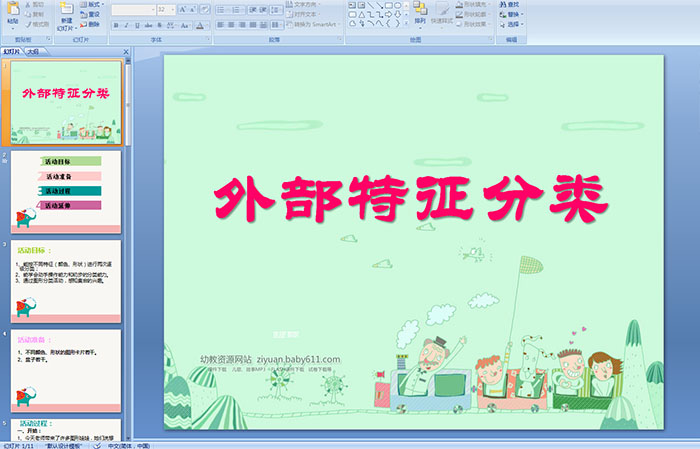This screenshot has width=700, height=449.
Task: Open the line spacing dropdown
Action: point(276,10)
